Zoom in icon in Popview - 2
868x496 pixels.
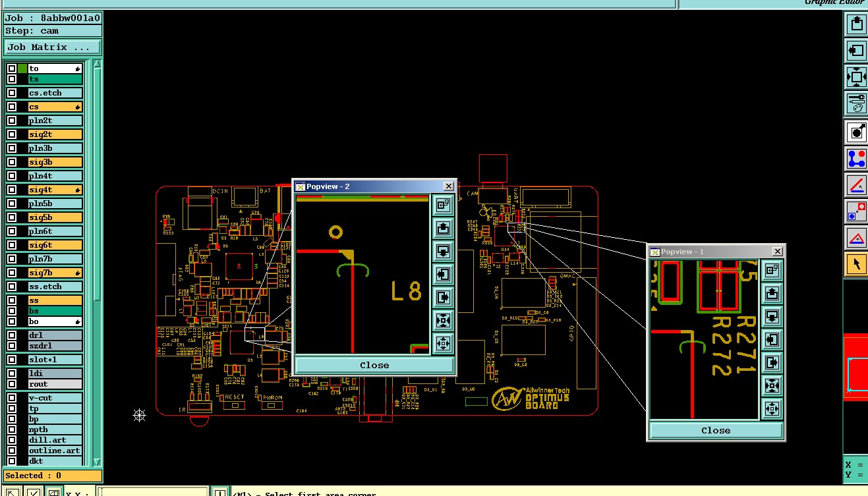[x=443, y=320]
